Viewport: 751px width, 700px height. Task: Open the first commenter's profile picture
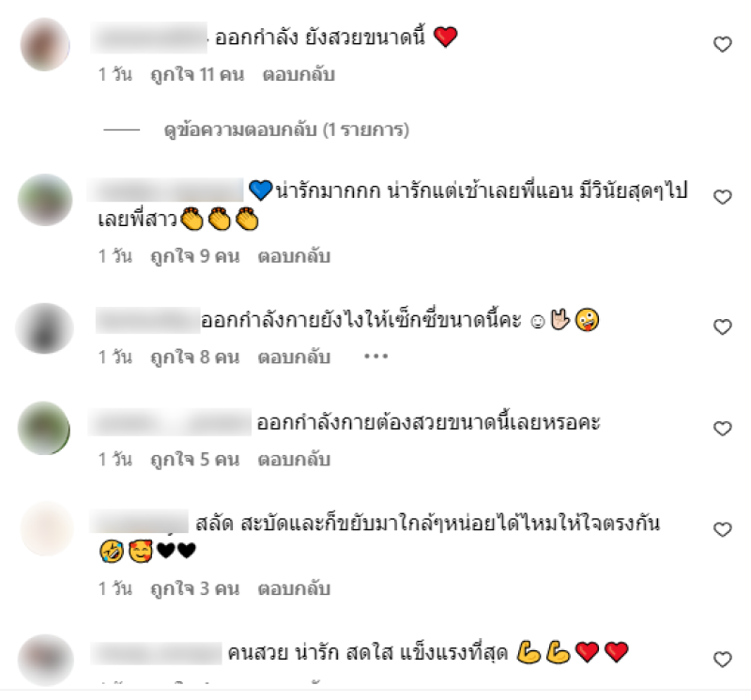tap(45, 44)
